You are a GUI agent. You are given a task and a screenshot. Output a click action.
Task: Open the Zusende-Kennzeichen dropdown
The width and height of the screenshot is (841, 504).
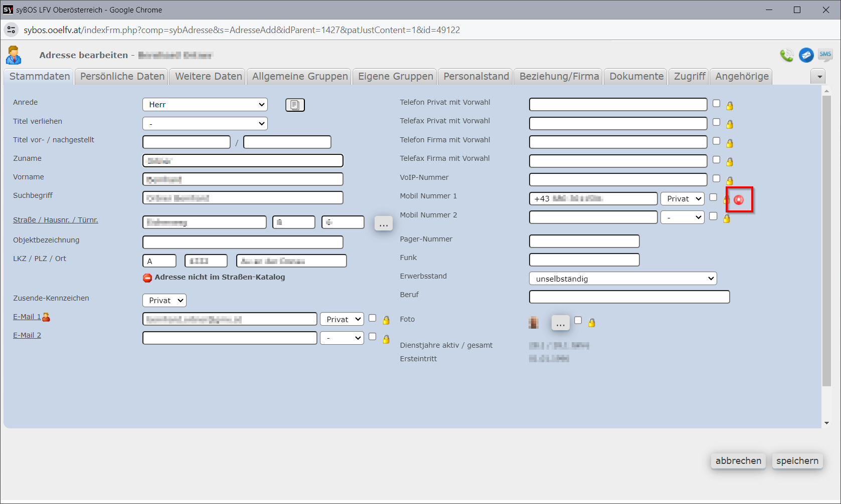(164, 300)
